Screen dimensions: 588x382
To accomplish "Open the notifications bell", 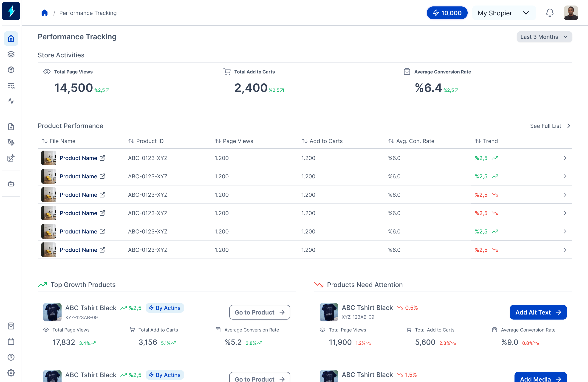I will pos(550,13).
